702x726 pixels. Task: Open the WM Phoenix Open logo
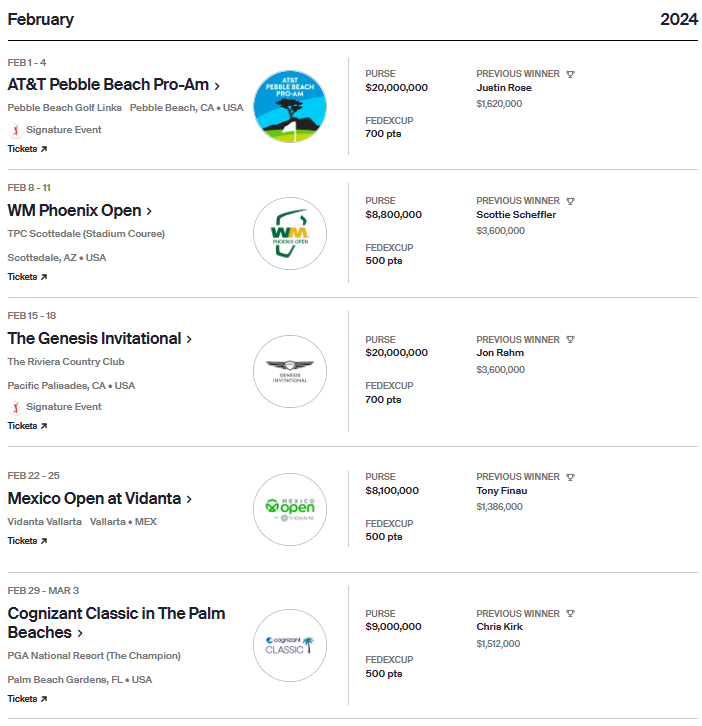[x=290, y=233]
